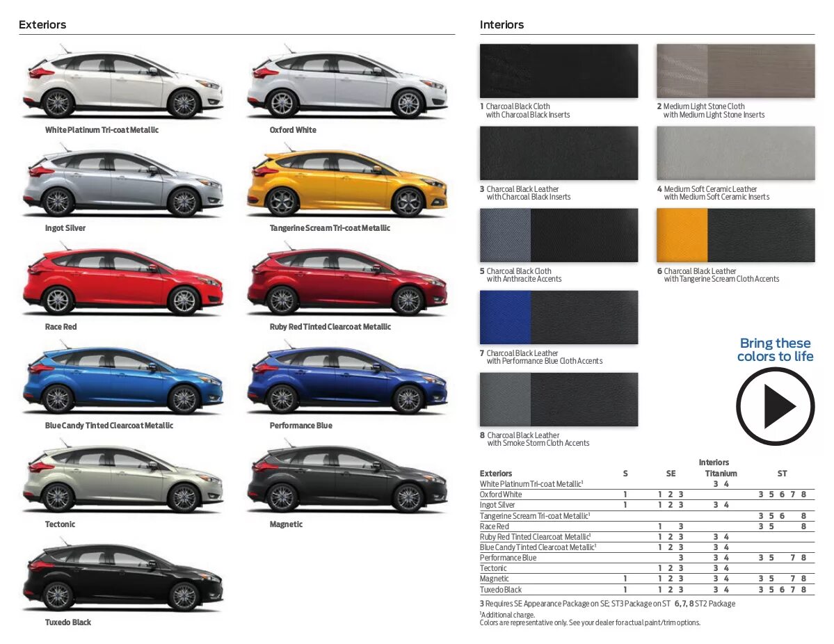
Task: Click the Blue Candy row label in table
Action: pyautogui.click(x=538, y=547)
